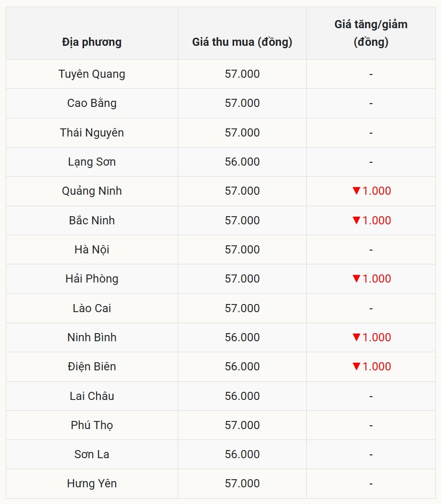
Task: Click the 56.000 price for Sơn La
Action: tap(242, 454)
